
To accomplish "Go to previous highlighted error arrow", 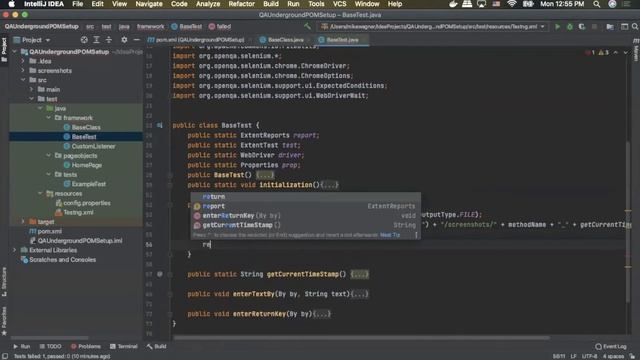I will point(616,53).
